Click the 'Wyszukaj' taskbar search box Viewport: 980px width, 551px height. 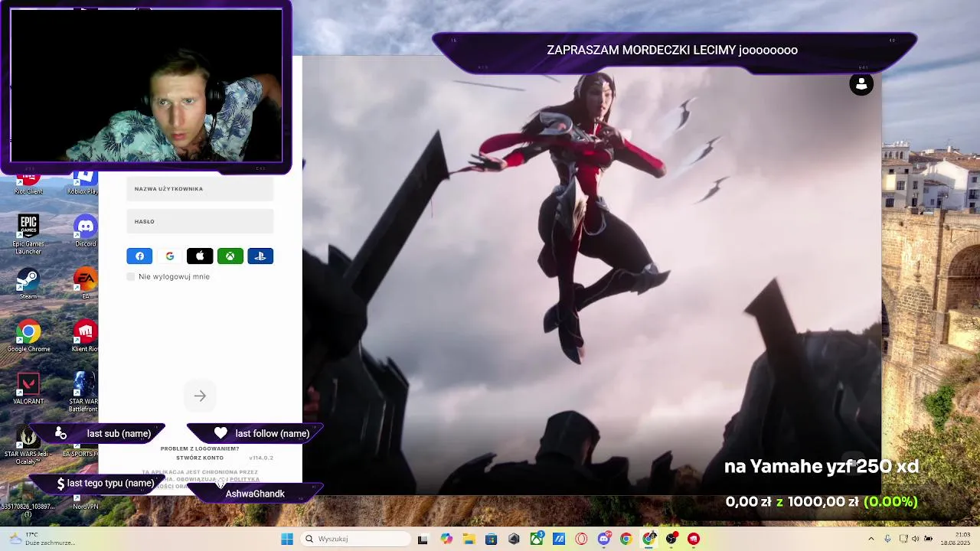356,539
